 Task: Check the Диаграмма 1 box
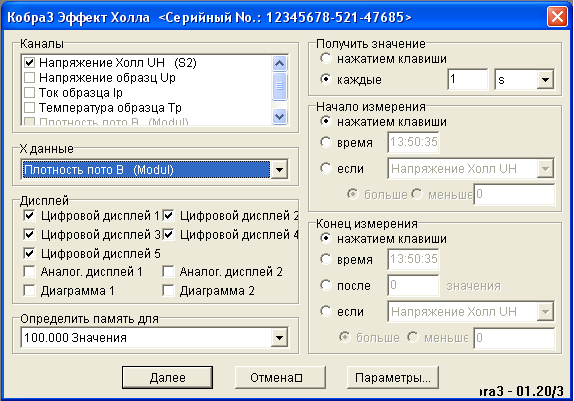[29, 291]
